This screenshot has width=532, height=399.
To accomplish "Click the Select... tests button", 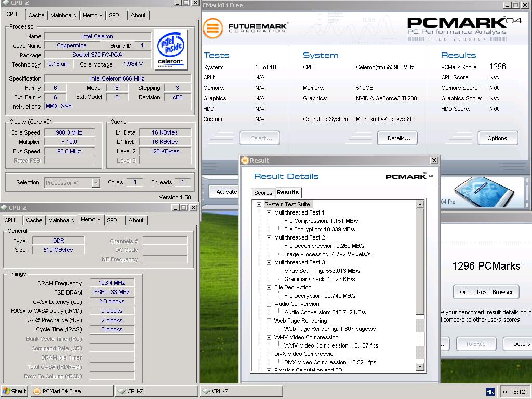I will point(260,138).
